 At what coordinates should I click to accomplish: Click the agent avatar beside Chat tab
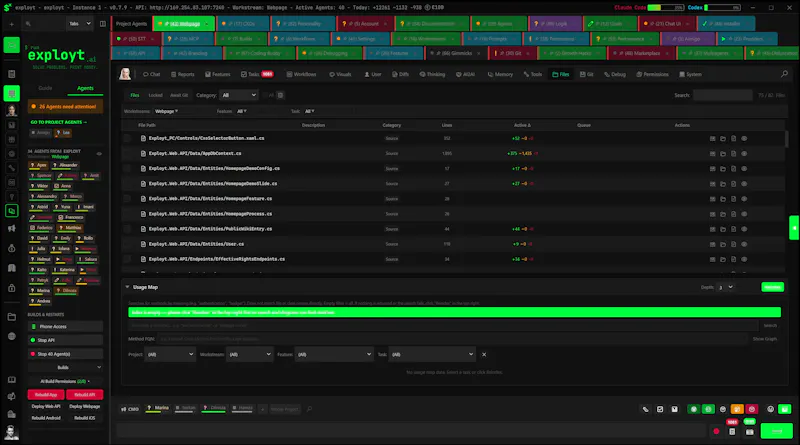pyautogui.click(x=125, y=74)
